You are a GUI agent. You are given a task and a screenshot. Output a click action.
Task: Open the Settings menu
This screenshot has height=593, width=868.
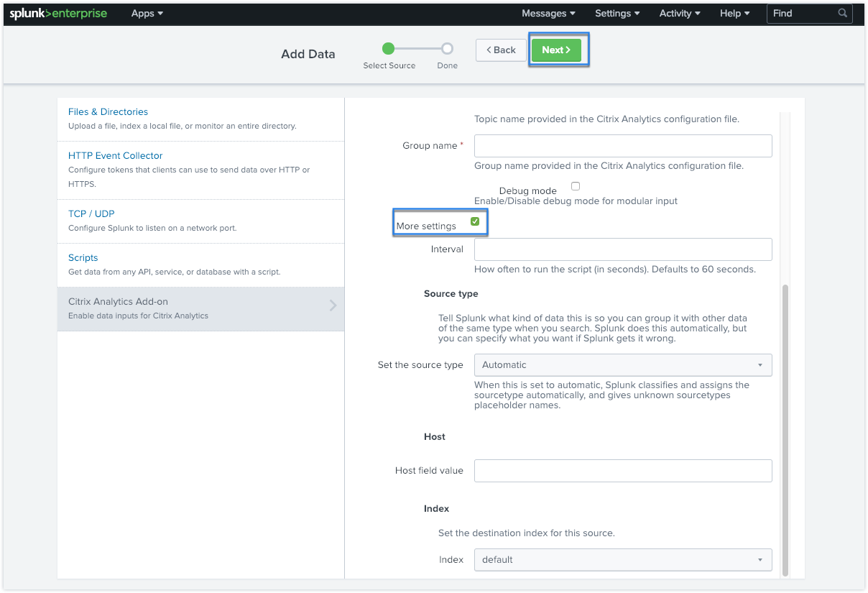(x=617, y=14)
